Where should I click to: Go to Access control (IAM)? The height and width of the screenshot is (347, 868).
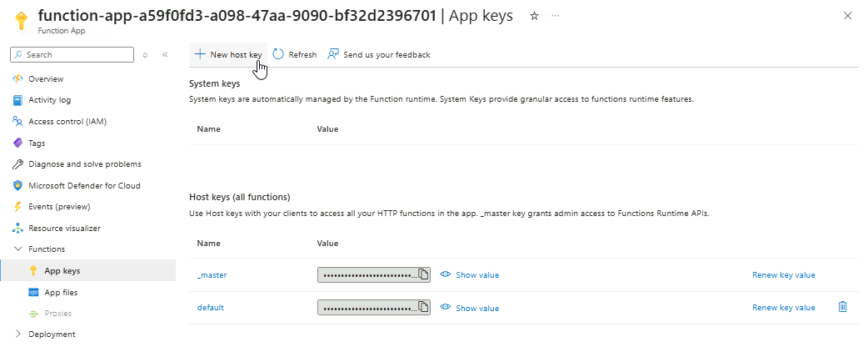coord(67,121)
